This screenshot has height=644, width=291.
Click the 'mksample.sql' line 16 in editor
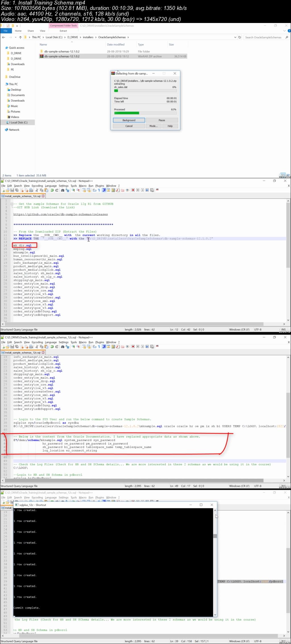point(24,252)
